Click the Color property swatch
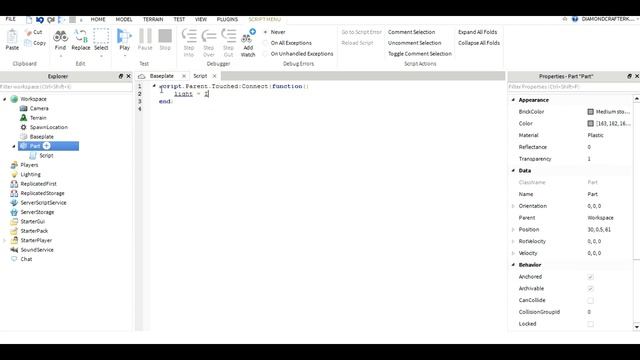640x360 pixels. (590, 123)
